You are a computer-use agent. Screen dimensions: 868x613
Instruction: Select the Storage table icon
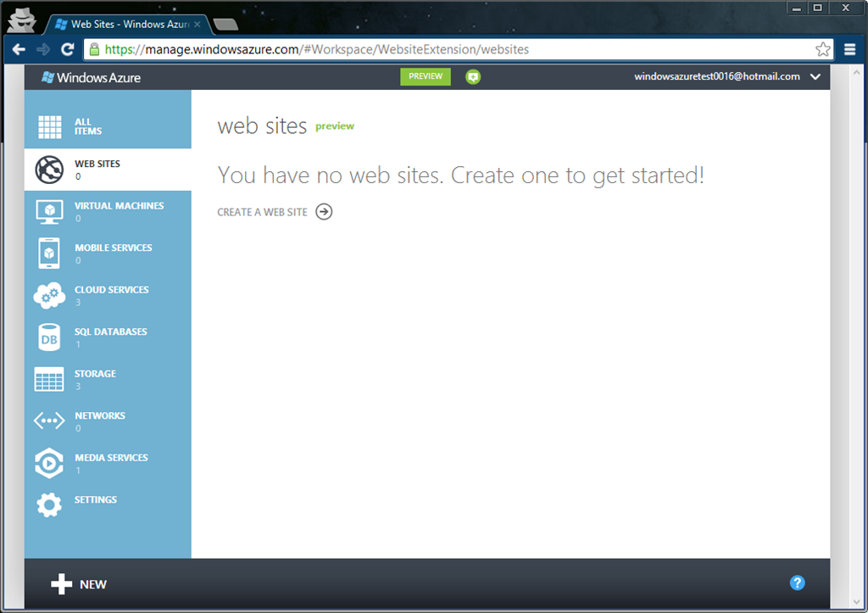[49, 380]
